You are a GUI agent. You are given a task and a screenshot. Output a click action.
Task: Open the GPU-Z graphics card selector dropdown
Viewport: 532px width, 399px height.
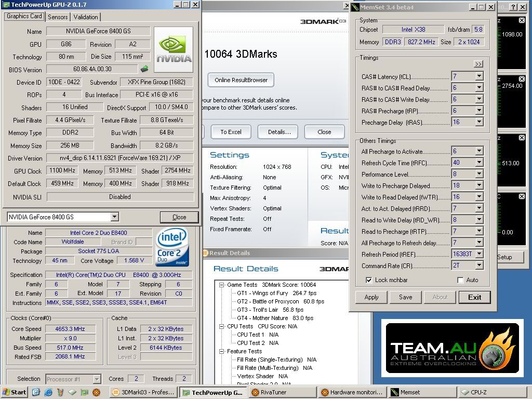115,217
